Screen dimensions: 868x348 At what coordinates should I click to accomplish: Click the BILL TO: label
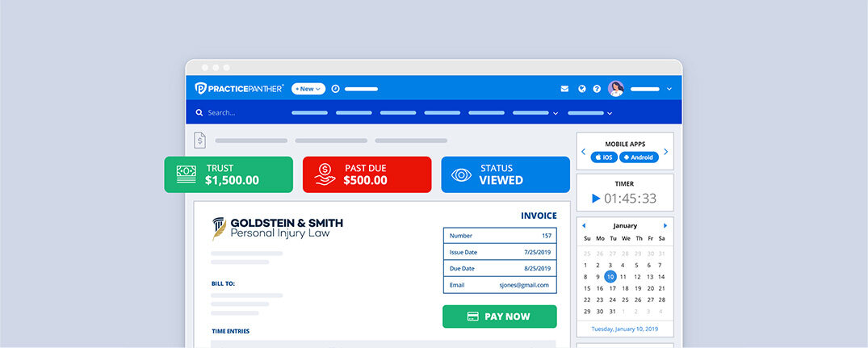[x=223, y=284]
